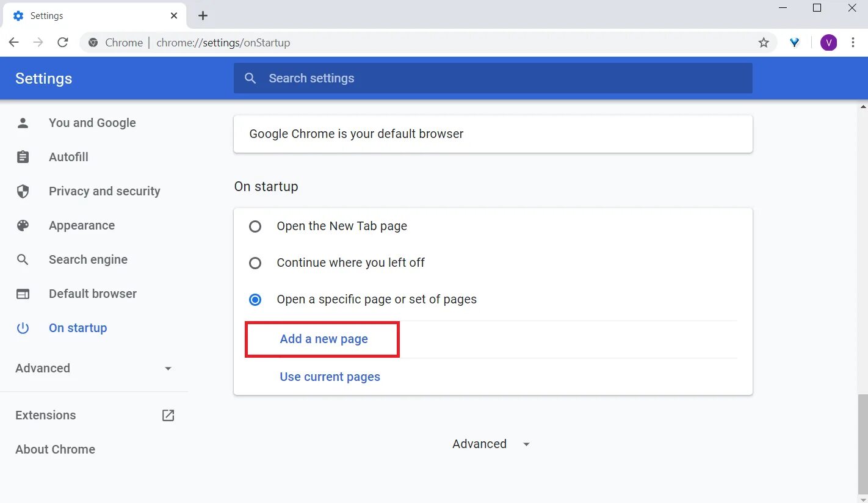Go to Search engine settings
Image resolution: width=868 pixels, height=503 pixels.
[88, 259]
